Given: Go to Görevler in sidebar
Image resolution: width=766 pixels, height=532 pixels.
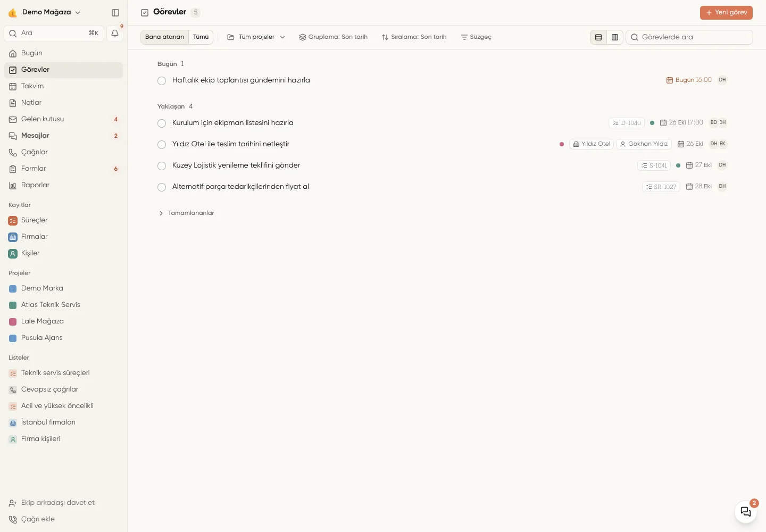Looking at the screenshot, I should (63, 70).
